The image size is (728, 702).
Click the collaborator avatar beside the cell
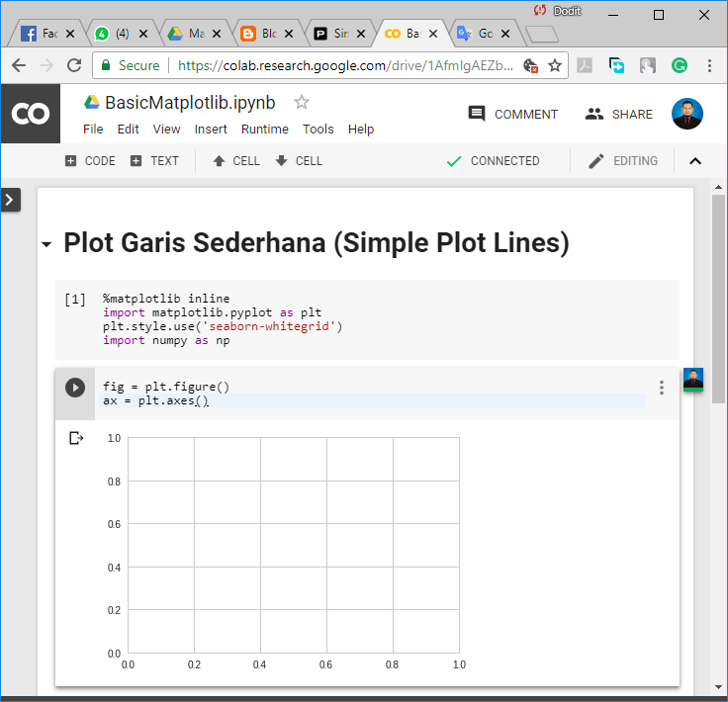click(693, 380)
